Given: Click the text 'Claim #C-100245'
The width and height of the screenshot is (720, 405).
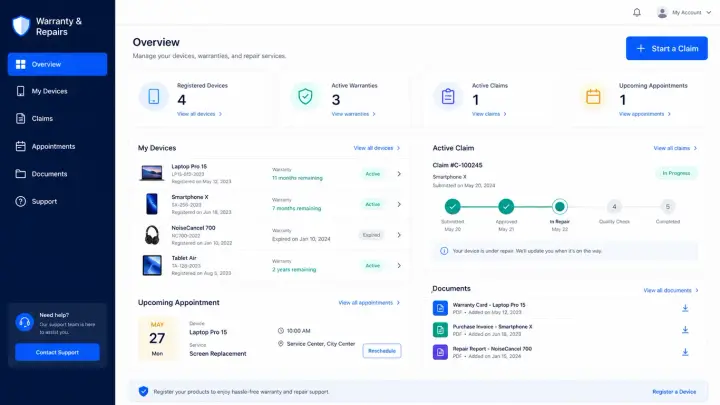Looking at the screenshot, I should (x=457, y=165).
